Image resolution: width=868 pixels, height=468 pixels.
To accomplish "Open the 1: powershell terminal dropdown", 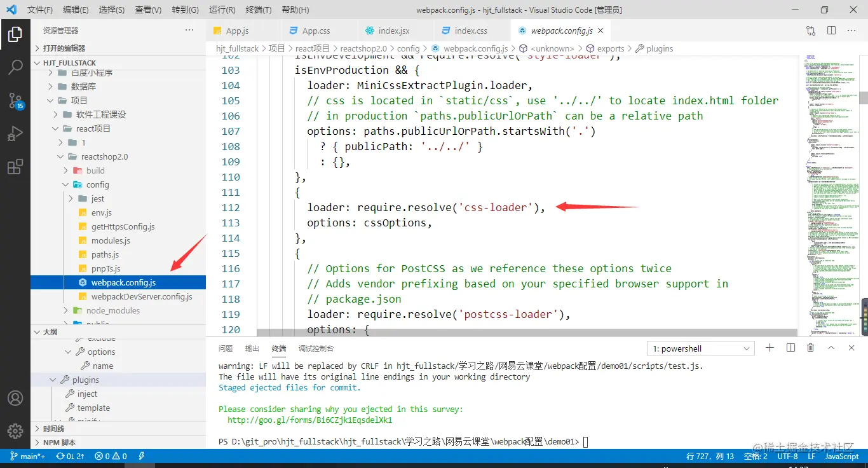I will [x=700, y=348].
